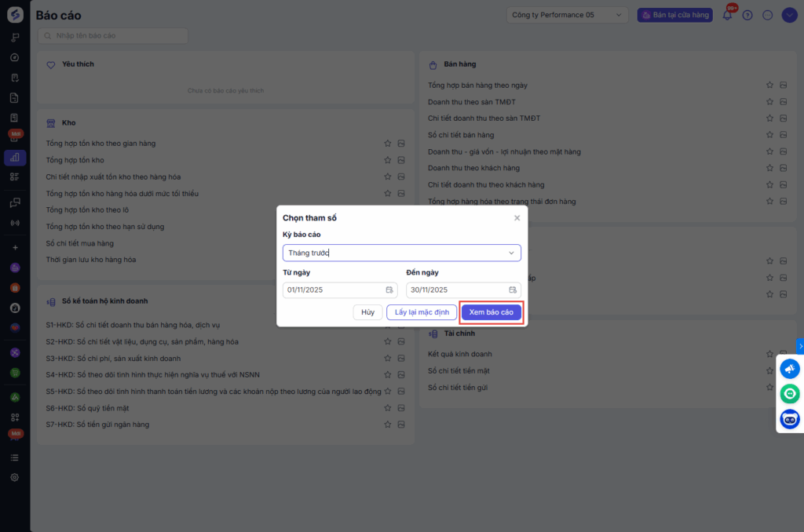Viewport: 804px width, 532px height.
Task: Open the 'Đến ngày' calendar picker icon
Action: coord(513,290)
